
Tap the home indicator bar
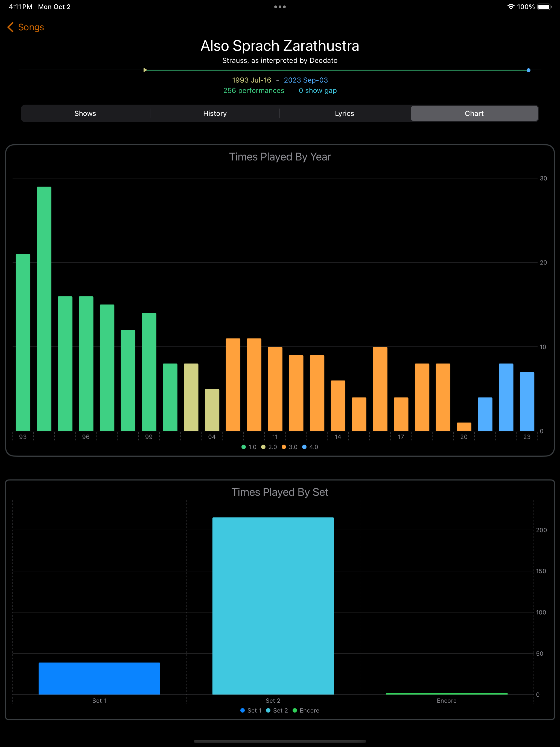(280, 741)
